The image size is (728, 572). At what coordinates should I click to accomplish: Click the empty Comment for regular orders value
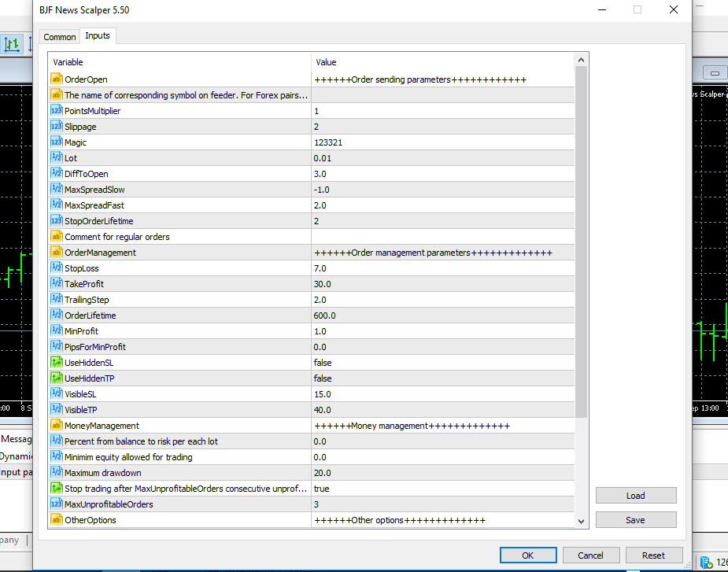443,237
